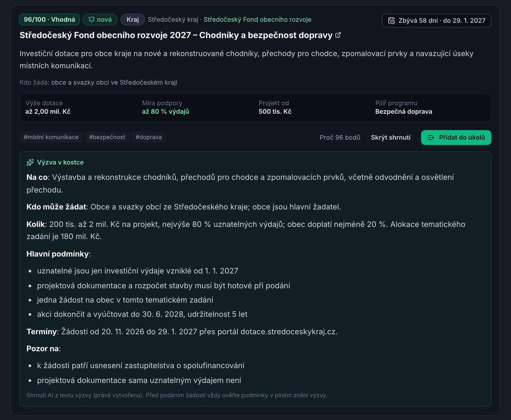
Task: Select the #doprava tag
Action: coord(149,137)
